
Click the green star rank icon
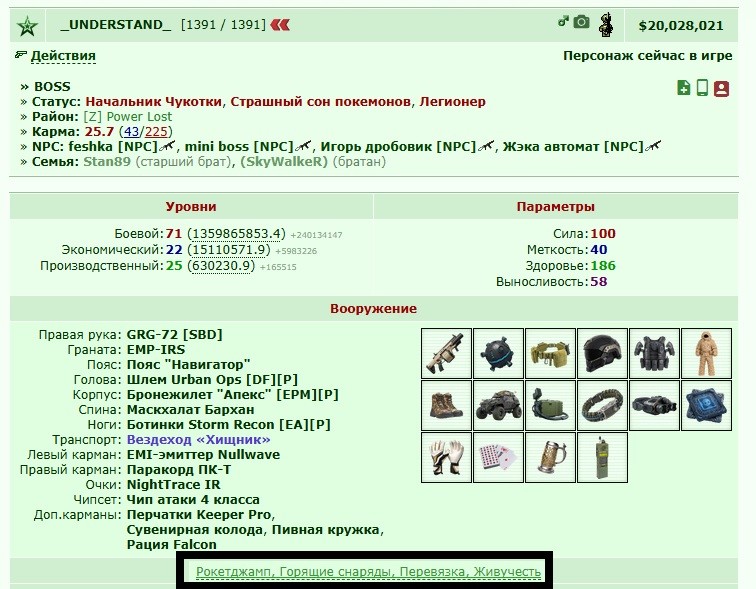(x=27, y=26)
